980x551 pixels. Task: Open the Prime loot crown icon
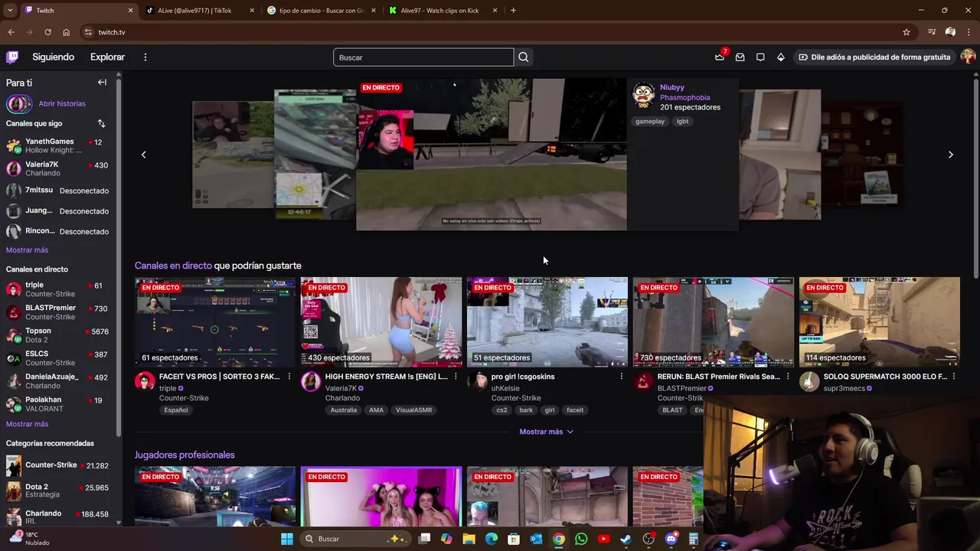(x=720, y=57)
